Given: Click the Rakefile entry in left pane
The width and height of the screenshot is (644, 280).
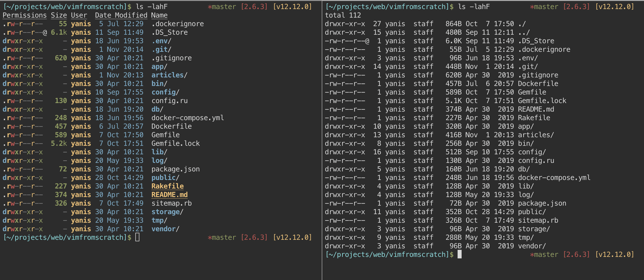Looking at the screenshot, I should coord(167,186).
